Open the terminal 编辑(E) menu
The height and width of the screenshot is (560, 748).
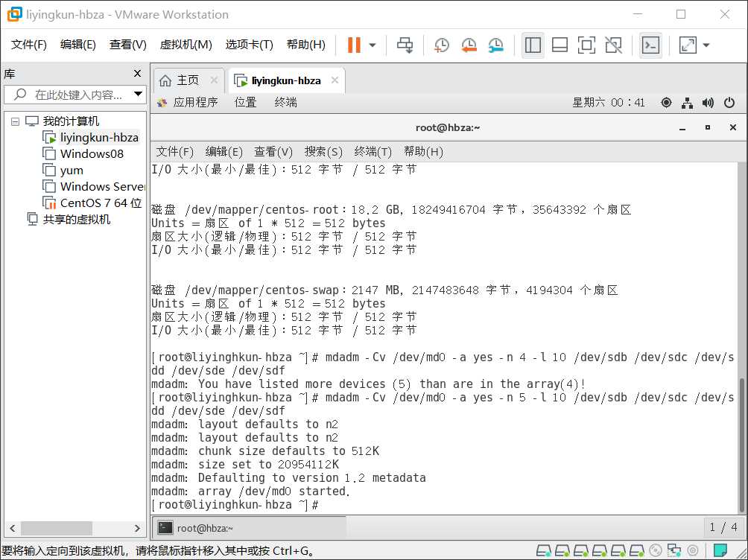click(224, 152)
